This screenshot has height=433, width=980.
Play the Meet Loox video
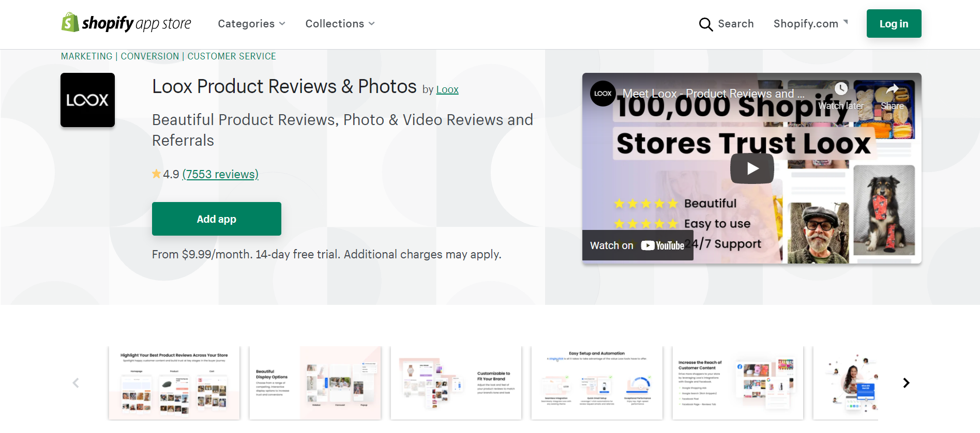(x=752, y=168)
